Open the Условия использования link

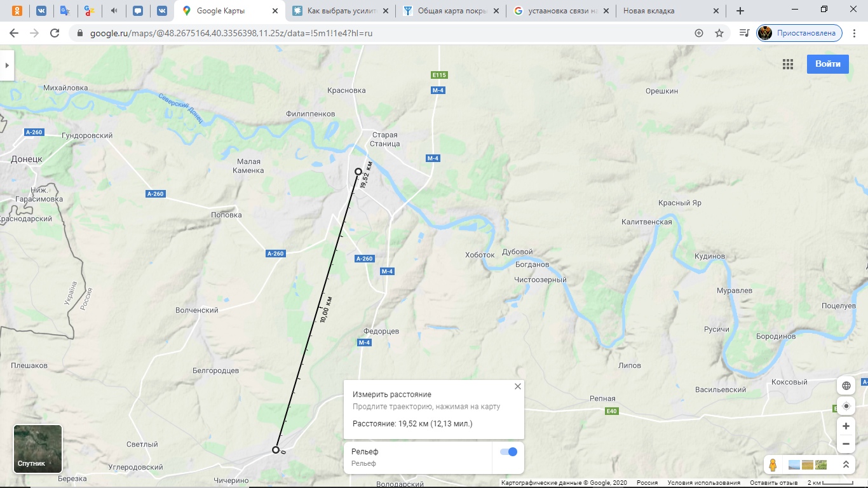pos(703,483)
